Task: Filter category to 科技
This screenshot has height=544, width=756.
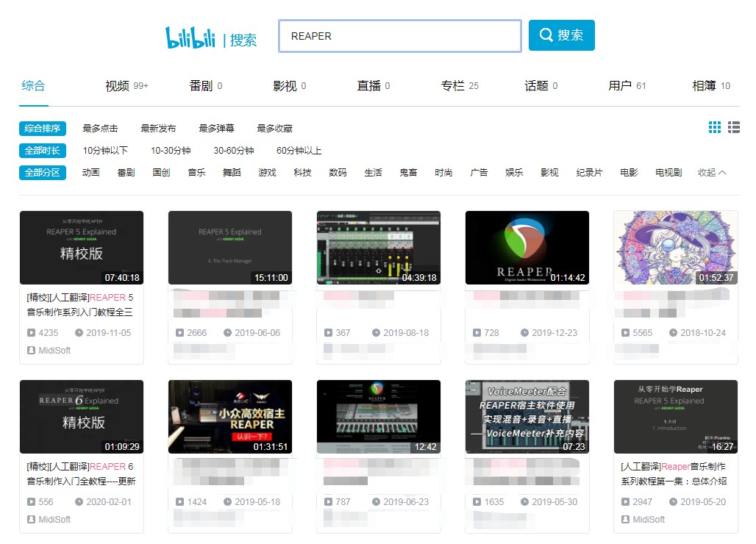Action: pyautogui.click(x=302, y=173)
